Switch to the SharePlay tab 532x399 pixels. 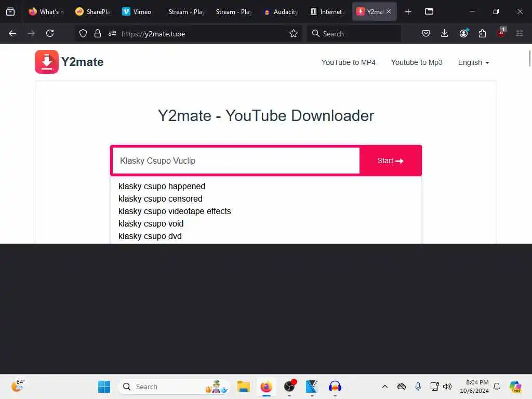[x=92, y=12]
